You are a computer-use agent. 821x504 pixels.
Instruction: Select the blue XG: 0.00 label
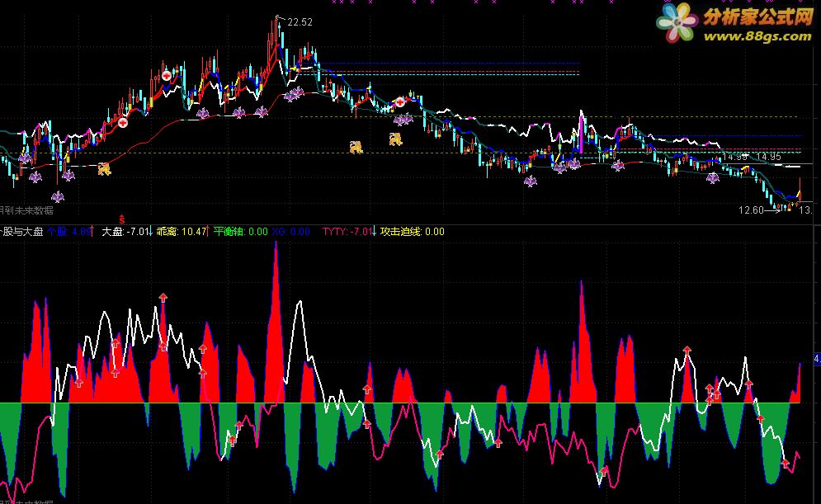click(290, 231)
